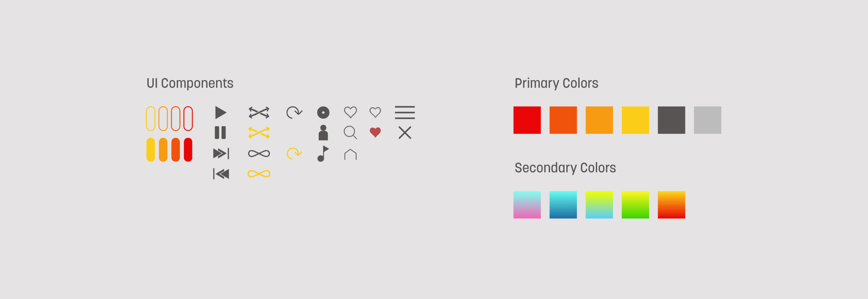This screenshot has height=299, width=868.
Task: Click the gray infinity loop icon
Action: click(x=259, y=154)
